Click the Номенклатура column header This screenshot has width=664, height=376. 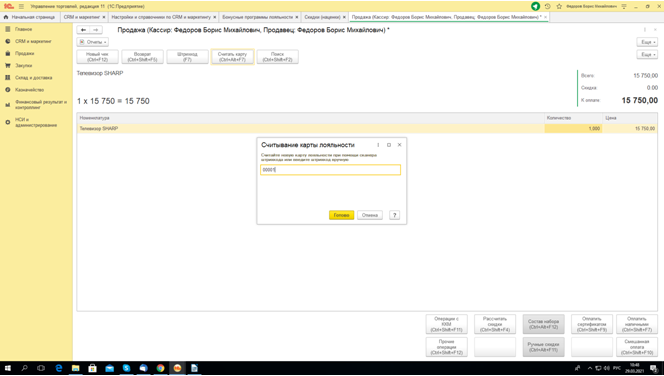point(310,118)
